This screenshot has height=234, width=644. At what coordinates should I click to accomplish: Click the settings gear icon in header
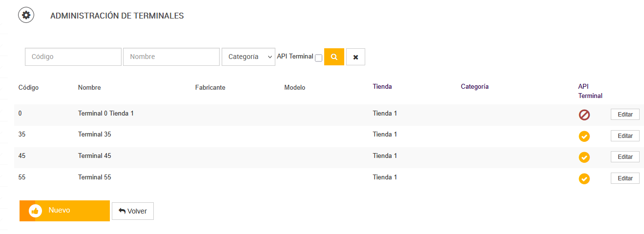click(x=26, y=15)
